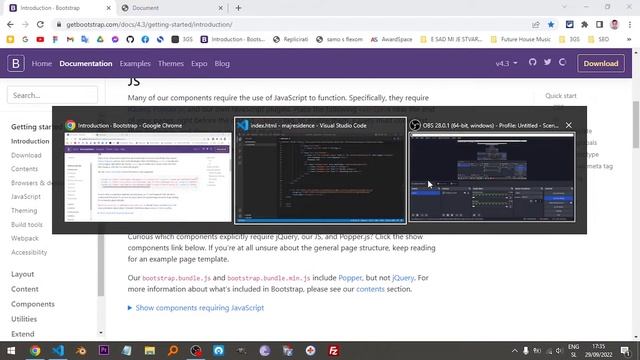Screen dimensions: 640x360
Task: Jump to the Quick start section link
Action: click(561, 96)
